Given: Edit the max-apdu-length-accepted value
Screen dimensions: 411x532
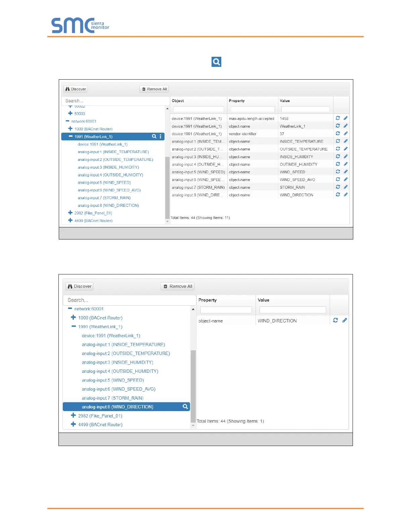Looking at the screenshot, I should 346,118.
